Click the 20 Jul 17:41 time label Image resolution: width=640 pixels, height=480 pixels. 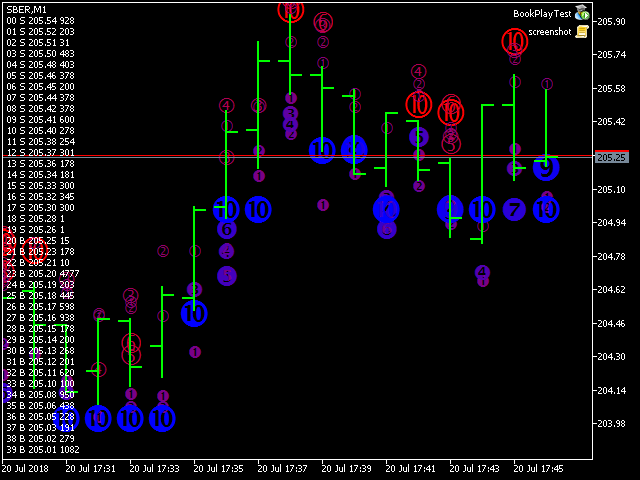pos(411,469)
